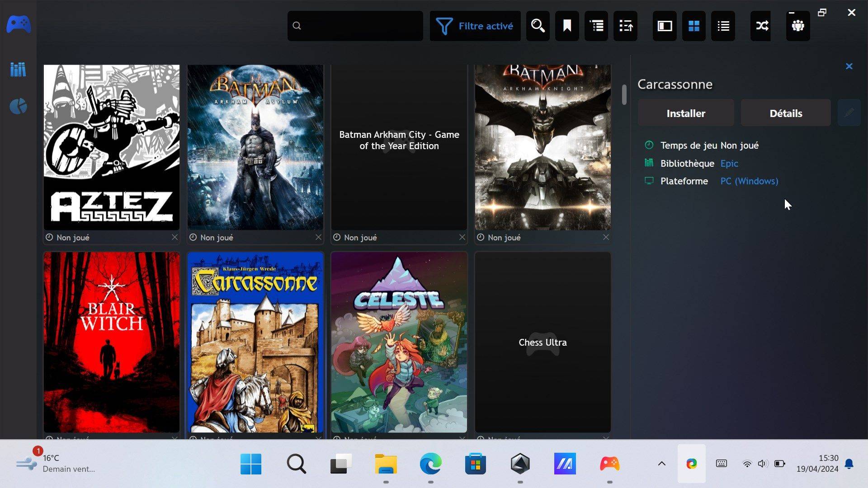Open Microsoft Edge from the taskbar

click(x=430, y=464)
